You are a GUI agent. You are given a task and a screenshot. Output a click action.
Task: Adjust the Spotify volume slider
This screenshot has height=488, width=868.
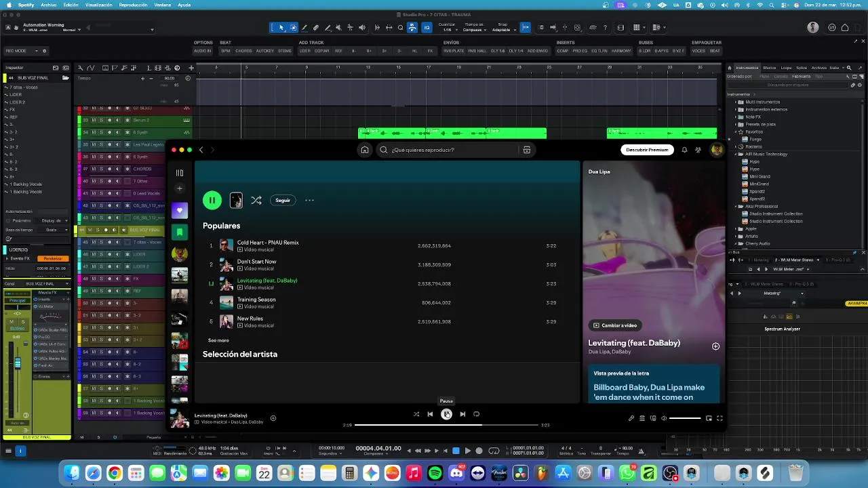pyautogui.click(x=685, y=418)
